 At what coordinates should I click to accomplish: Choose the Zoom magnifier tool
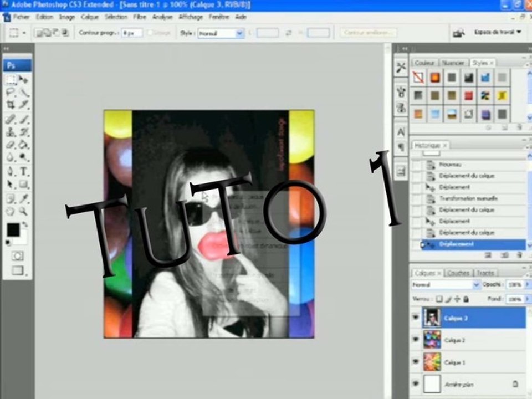tap(23, 211)
